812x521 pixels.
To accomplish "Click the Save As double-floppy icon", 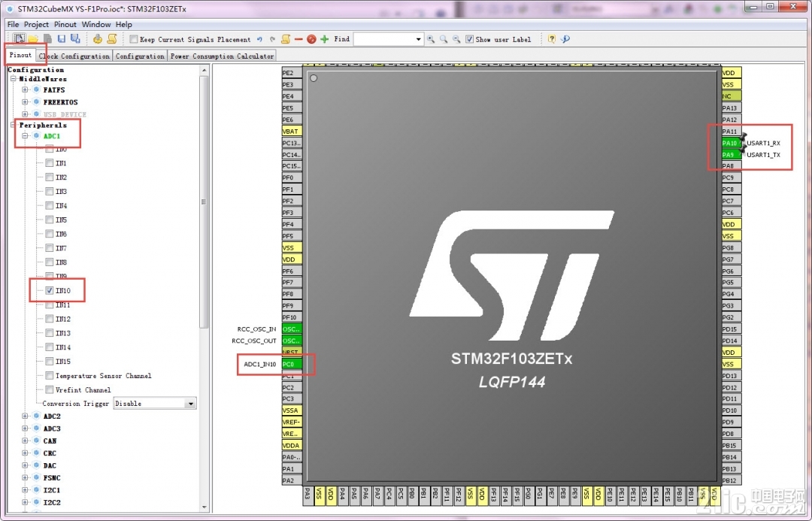I will pos(76,39).
